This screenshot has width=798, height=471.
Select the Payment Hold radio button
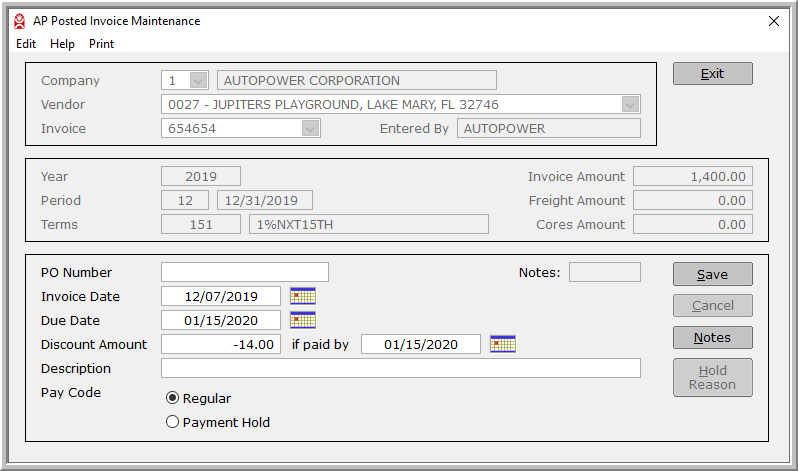click(x=173, y=422)
